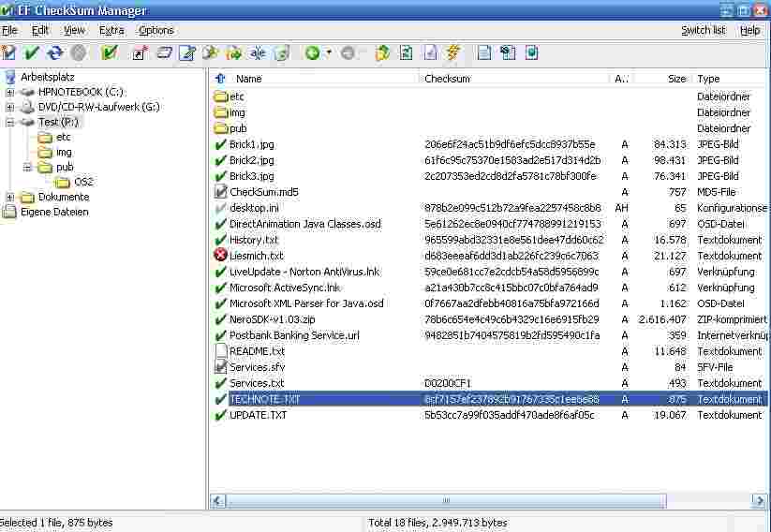771x532 pixels.
Task: Select the desktop.ini file entry
Action: (x=254, y=208)
